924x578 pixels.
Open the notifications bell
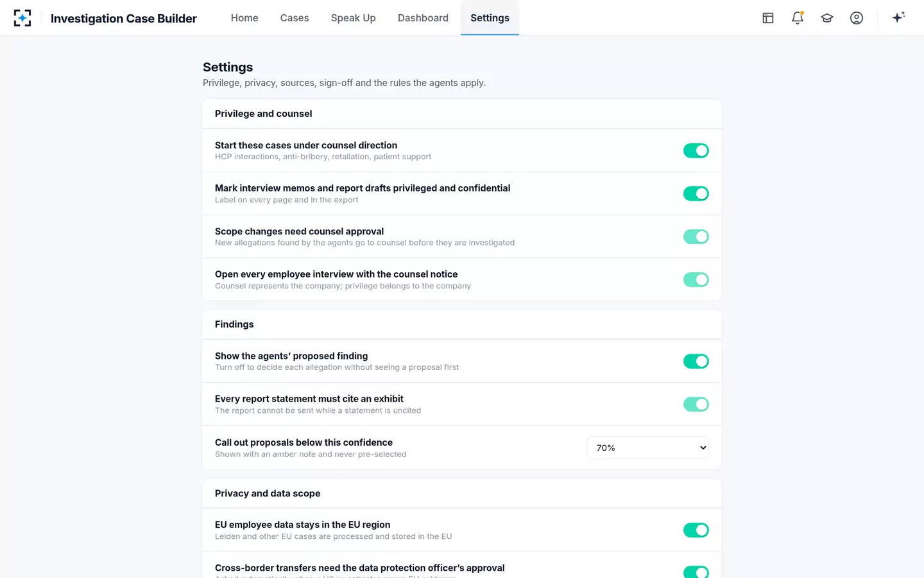[x=798, y=18]
